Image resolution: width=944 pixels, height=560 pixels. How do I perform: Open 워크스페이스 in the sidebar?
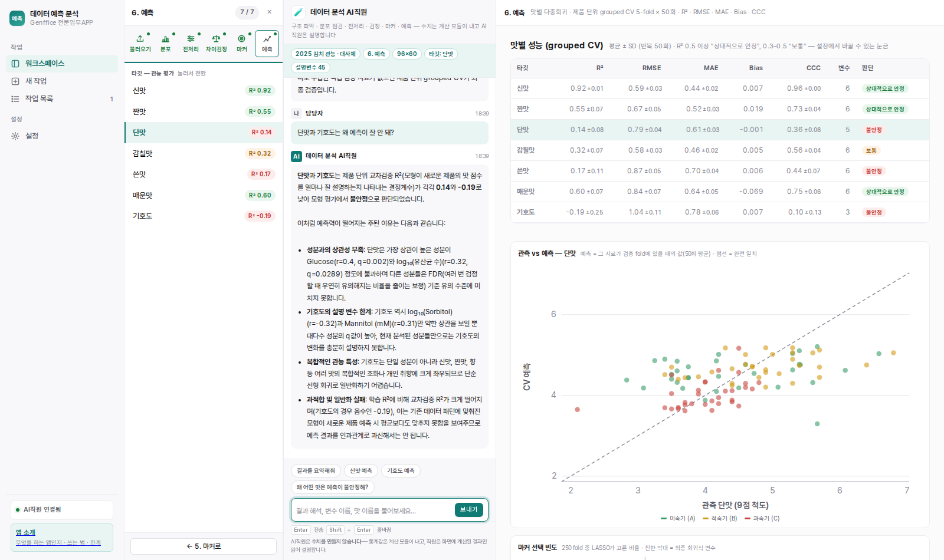click(x=62, y=63)
